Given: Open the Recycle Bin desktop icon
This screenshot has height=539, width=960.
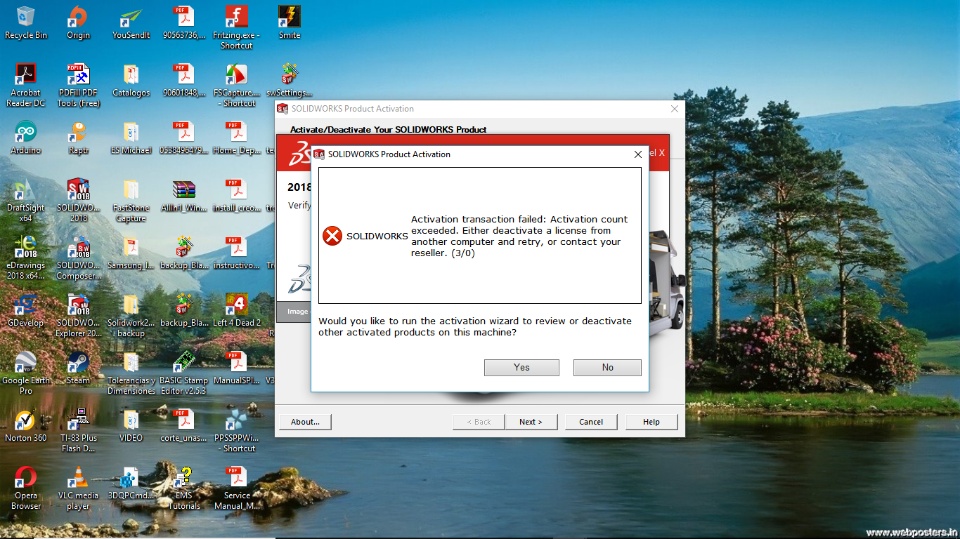Looking at the screenshot, I should (26, 22).
